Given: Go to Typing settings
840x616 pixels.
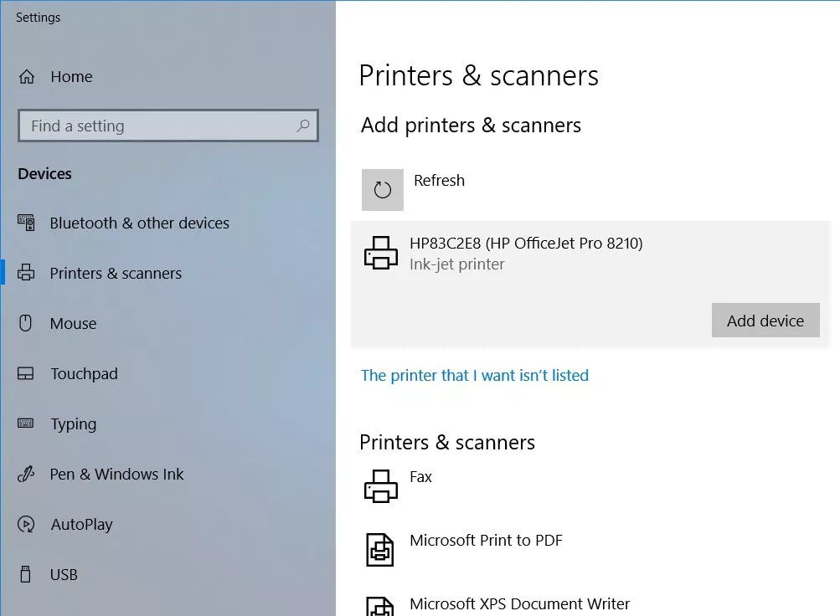Looking at the screenshot, I should 74,424.
